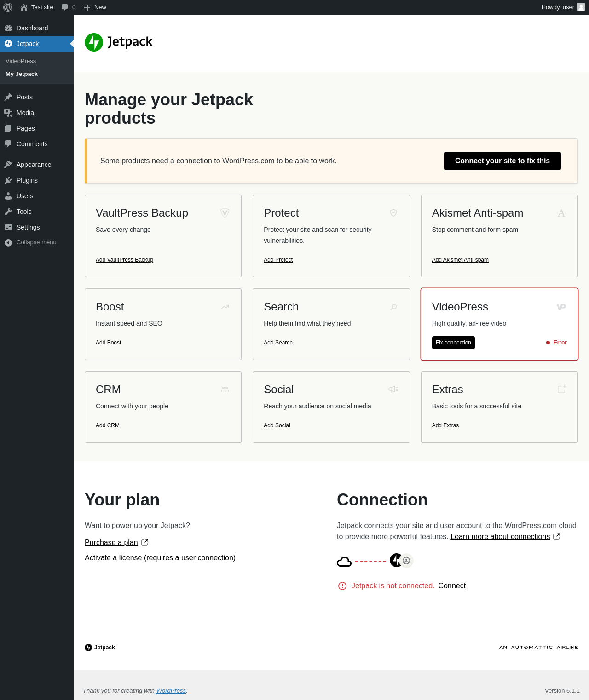
Task: Collapse the admin sidebar menu
Action: (37, 242)
